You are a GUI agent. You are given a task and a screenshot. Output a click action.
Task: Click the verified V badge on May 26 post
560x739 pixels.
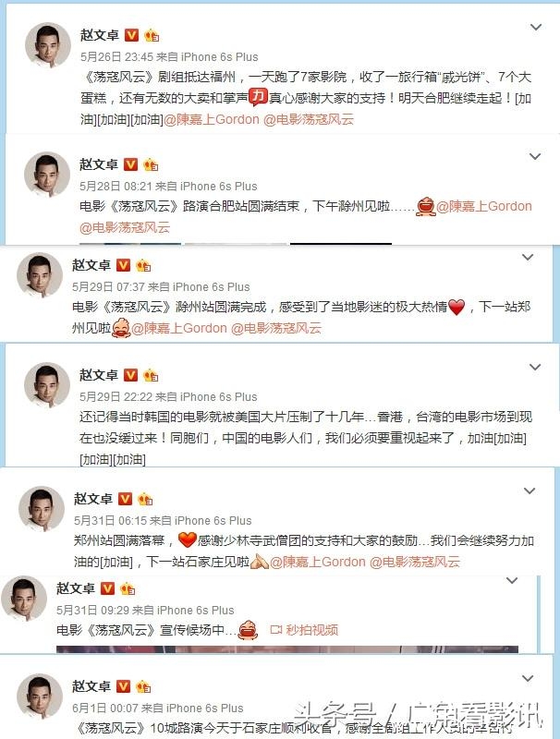tap(131, 35)
